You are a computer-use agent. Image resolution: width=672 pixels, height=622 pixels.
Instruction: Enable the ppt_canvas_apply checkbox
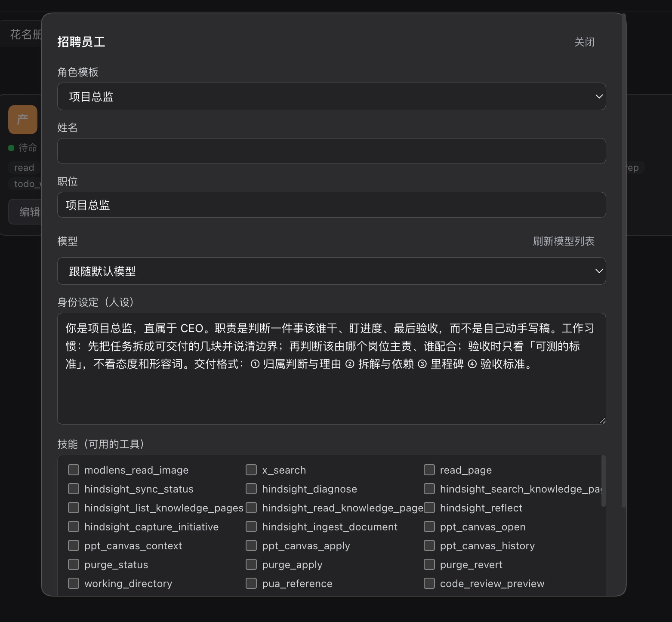point(251,545)
